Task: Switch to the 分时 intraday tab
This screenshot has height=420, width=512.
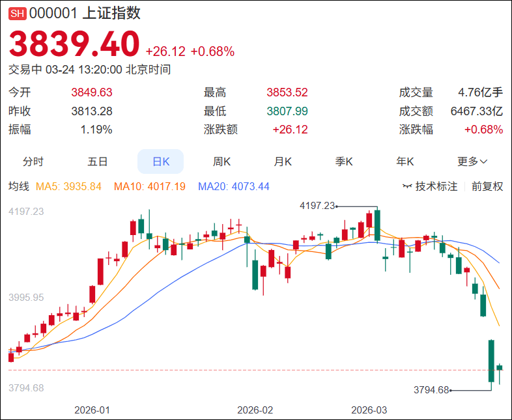Action: coord(33,161)
